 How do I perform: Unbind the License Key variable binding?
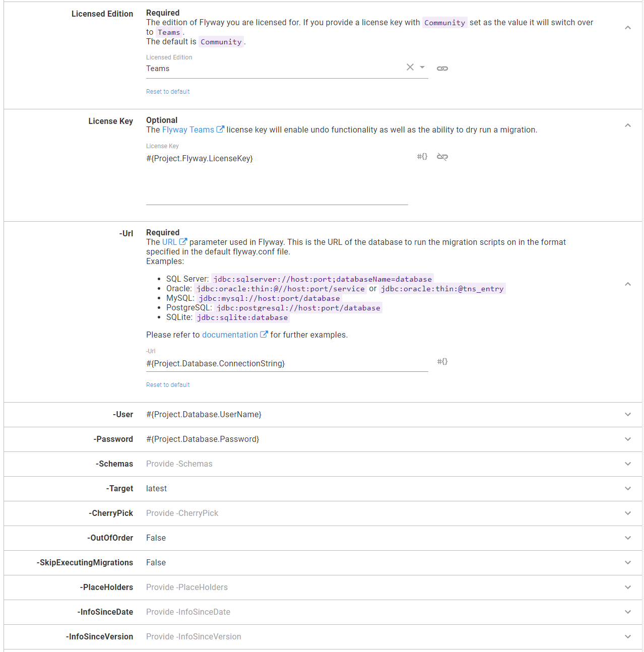442,157
